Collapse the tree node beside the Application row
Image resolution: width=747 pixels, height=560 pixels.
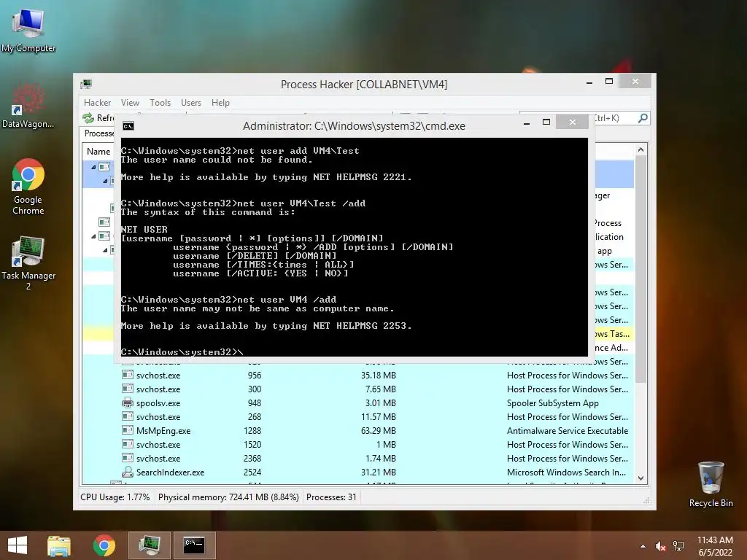93,236
